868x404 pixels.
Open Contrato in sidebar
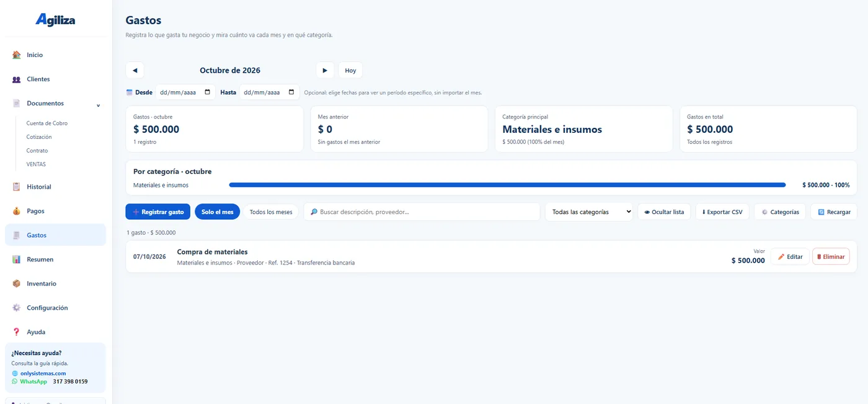[37, 151]
